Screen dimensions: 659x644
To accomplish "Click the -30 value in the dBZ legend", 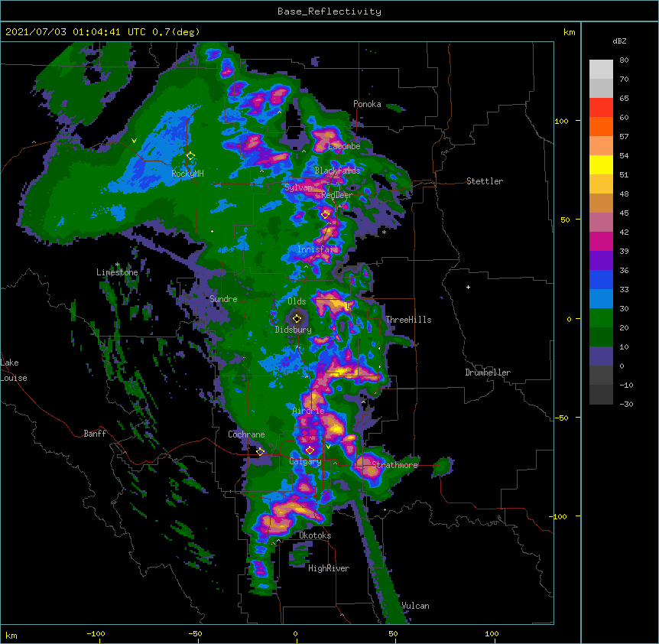I will [x=626, y=404].
